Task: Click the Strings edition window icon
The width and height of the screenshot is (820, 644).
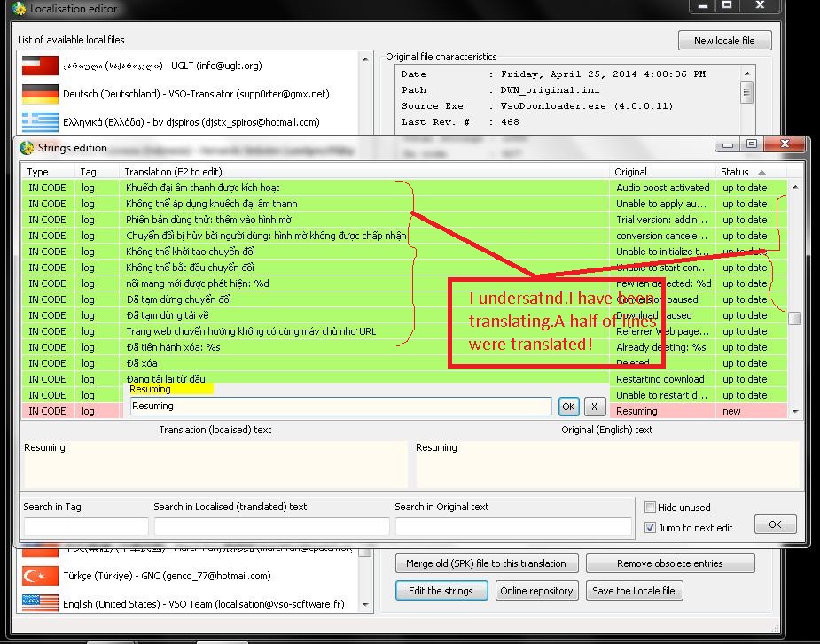Action: tap(26, 148)
